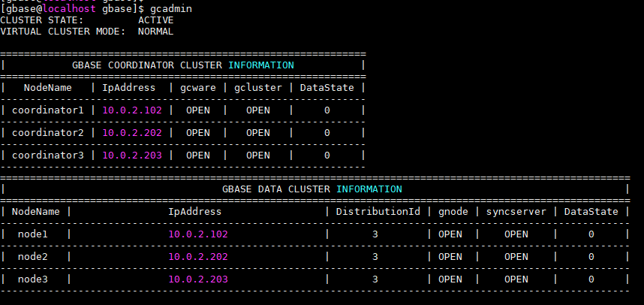The width and height of the screenshot is (644, 305).
Task: Click the 'gcluster' column header
Action: coord(258,88)
